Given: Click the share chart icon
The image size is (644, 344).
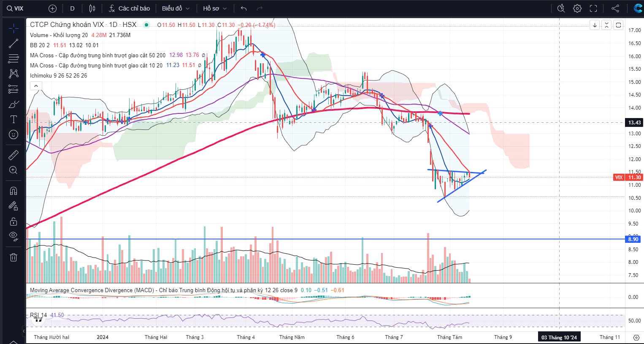Looking at the screenshot, I should pyautogui.click(x=615, y=8).
